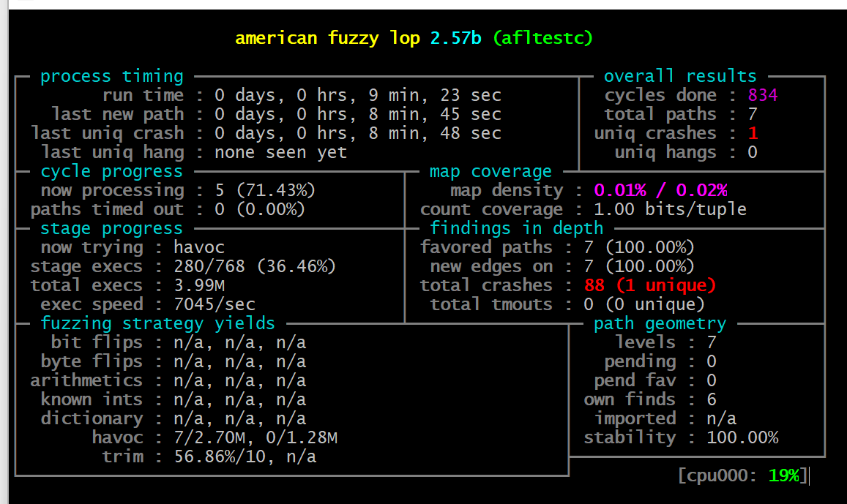Click the "none seen yet" value
The width and height of the screenshot is (847, 504).
click(281, 153)
